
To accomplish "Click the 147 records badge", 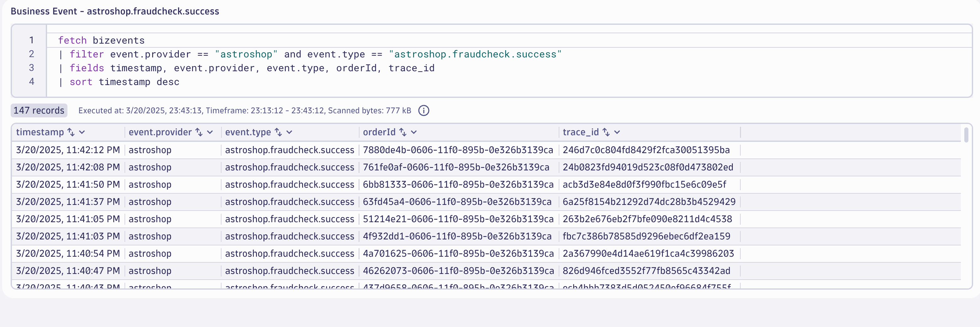I will coord(39,110).
